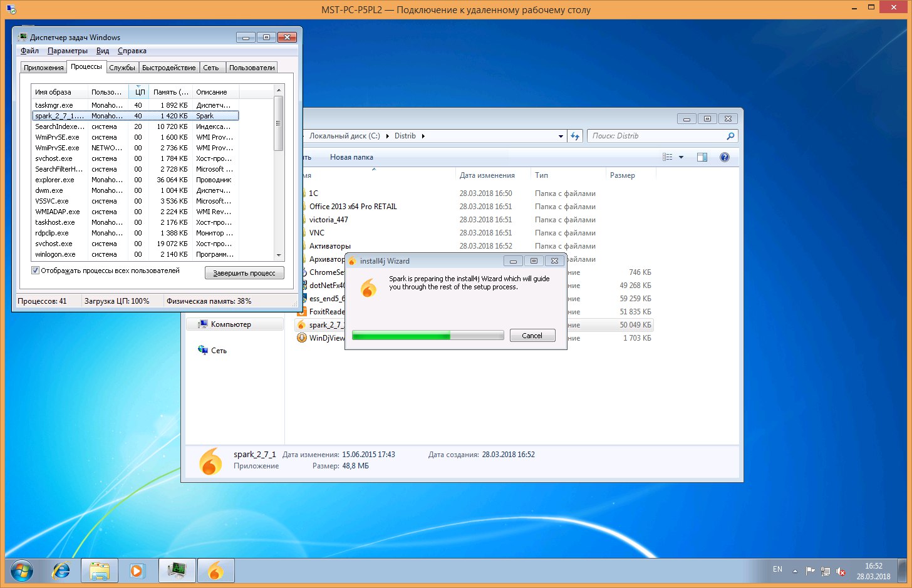Expand the arrow after Distrib in breadcrumb
This screenshot has width=912, height=588.
[x=423, y=136]
